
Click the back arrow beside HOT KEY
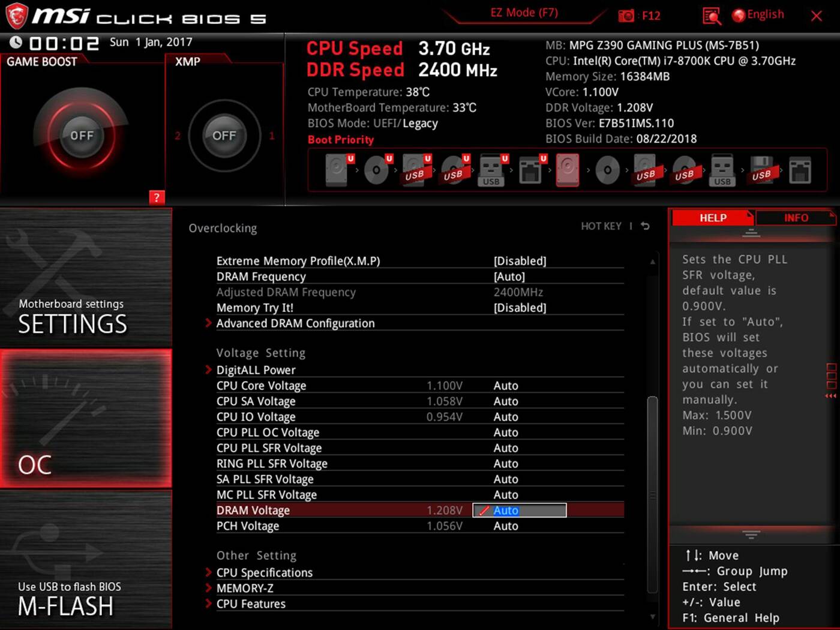[x=645, y=226]
